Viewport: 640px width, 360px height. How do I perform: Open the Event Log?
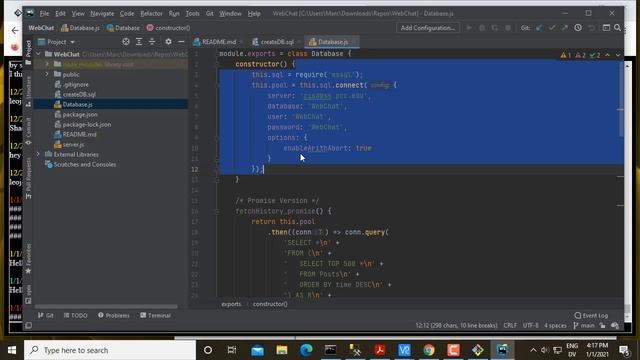click(591, 316)
